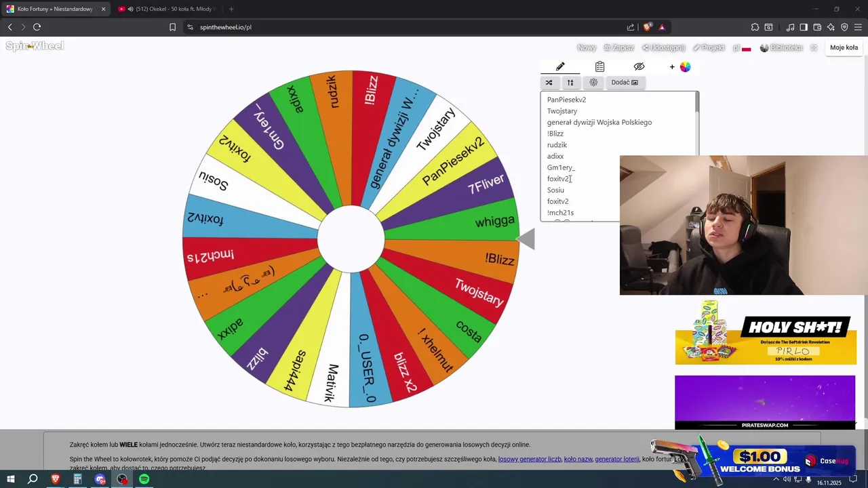Open the browser media control music icon

pos(790,27)
